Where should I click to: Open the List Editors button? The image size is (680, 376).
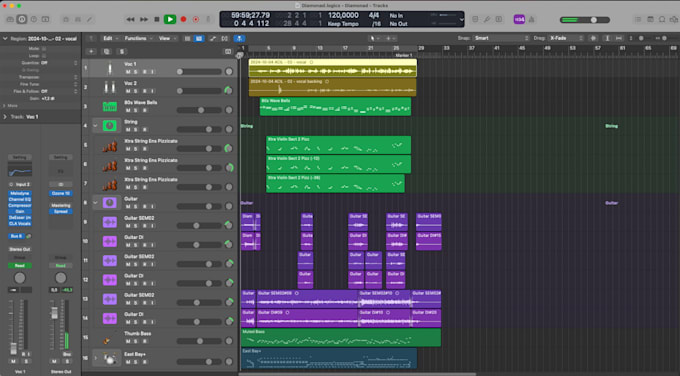[638, 19]
